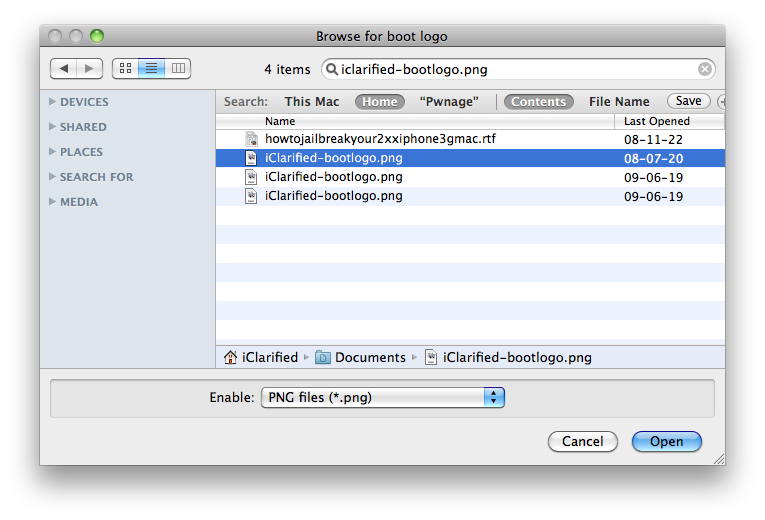Save the current search
Image resolution: width=765 pixels, height=520 pixels.
pyautogui.click(x=688, y=101)
